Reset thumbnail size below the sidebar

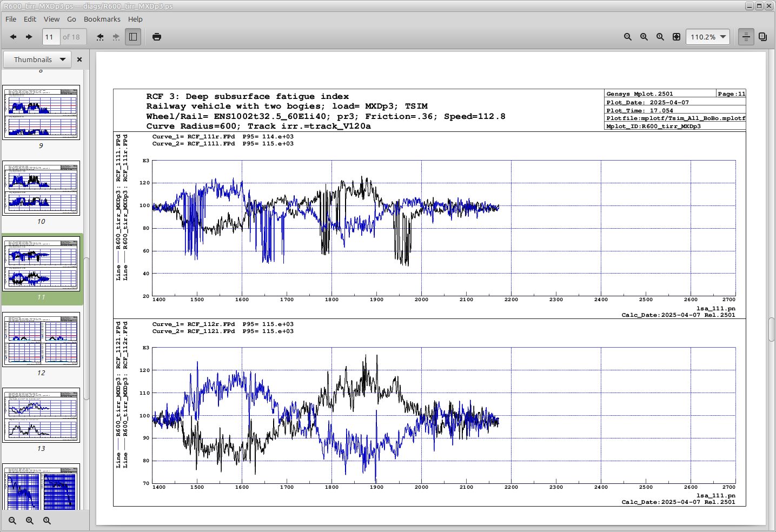(x=47, y=521)
